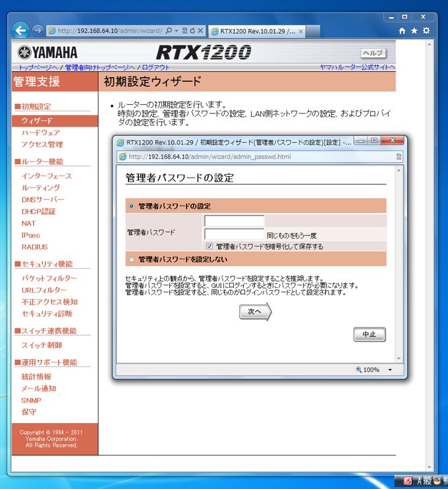Open 不正アクセス検知 sidebar item
This screenshot has height=489, width=448.
click(x=49, y=302)
